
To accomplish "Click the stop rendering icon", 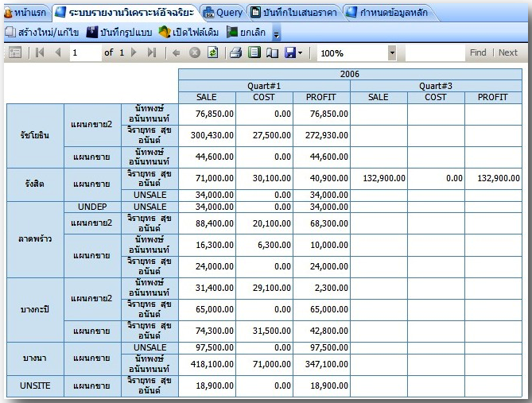I will (x=195, y=52).
